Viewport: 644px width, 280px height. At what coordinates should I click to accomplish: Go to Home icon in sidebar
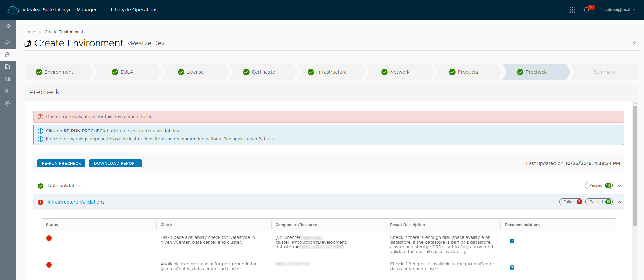[7, 43]
